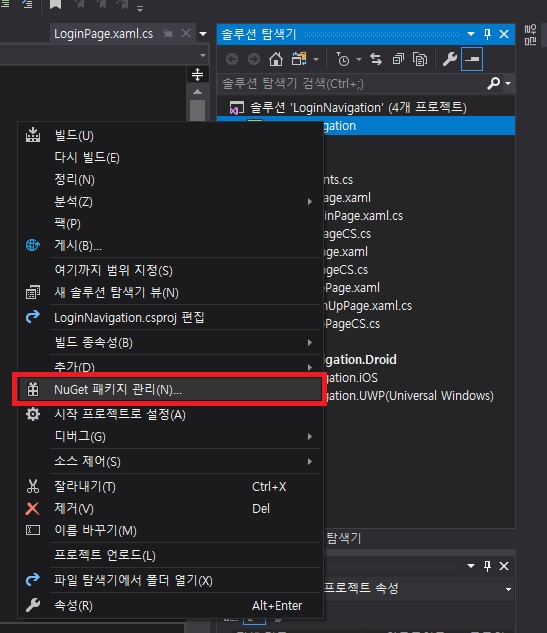Click the Sync with Active Document icon
Viewport: 547px width, 633px height.
click(x=376, y=59)
